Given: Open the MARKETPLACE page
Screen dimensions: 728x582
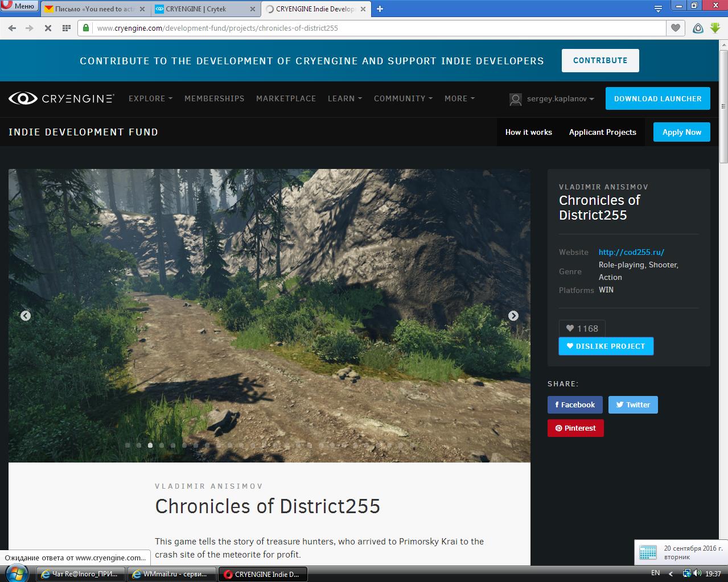Looking at the screenshot, I should 286,98.
